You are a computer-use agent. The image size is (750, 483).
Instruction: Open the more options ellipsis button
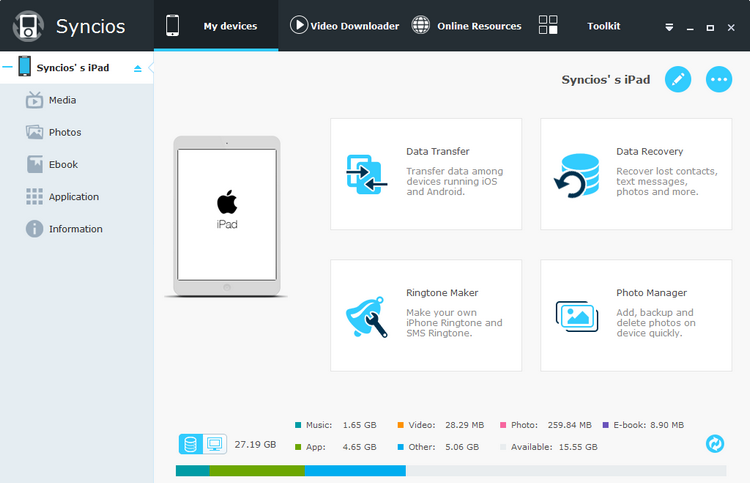click(x=719, y=79)
